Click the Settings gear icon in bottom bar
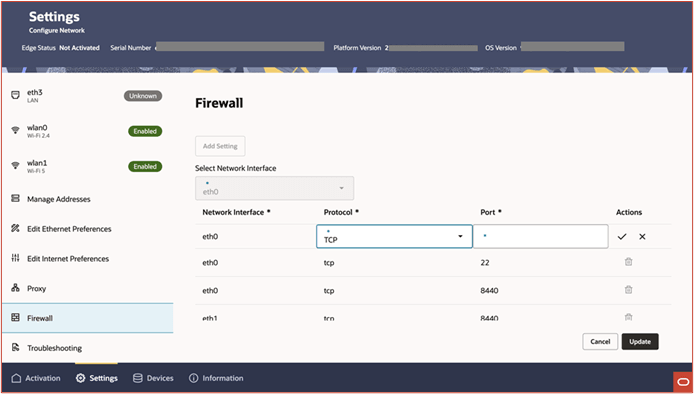 (x=80, y=378)
